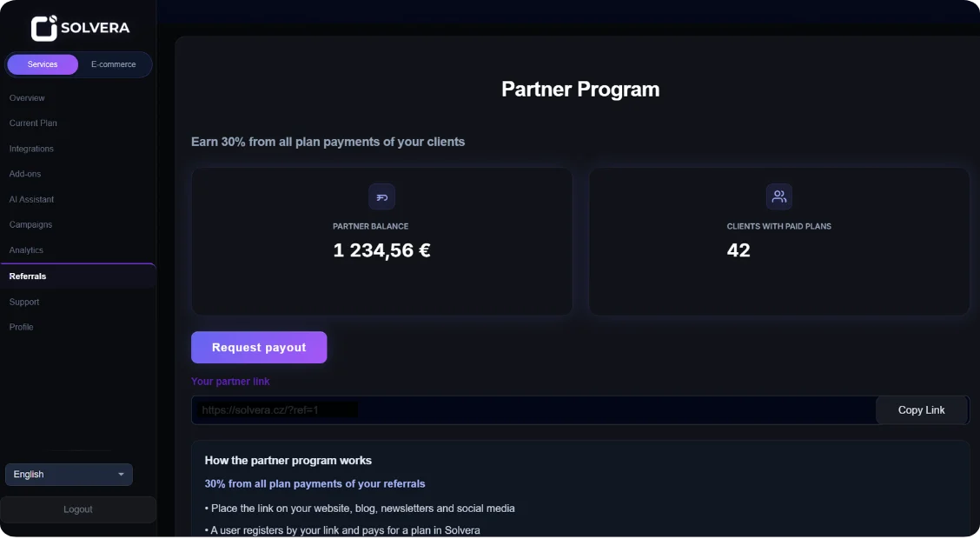Viewport: 980px width, 539px height.
Task: Open the Overview page
Action: pos(27,97)
